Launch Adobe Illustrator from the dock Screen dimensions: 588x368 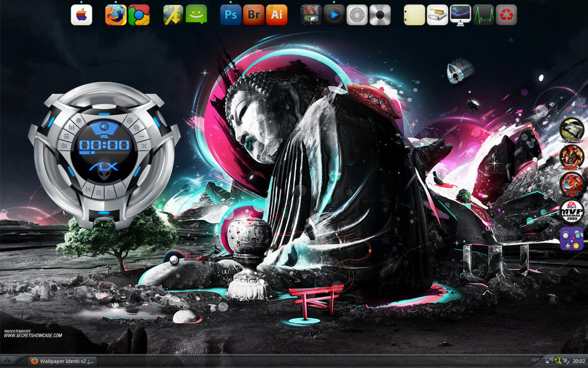point(277,15)
